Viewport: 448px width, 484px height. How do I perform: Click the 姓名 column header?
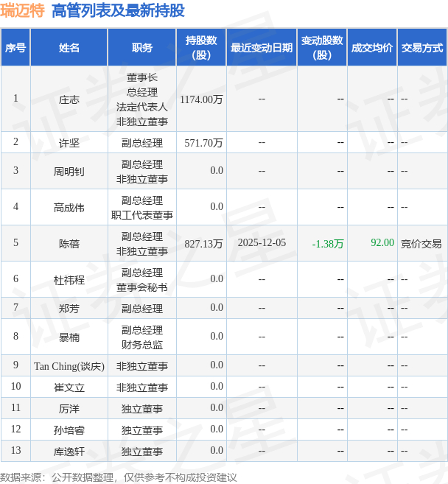69,48
